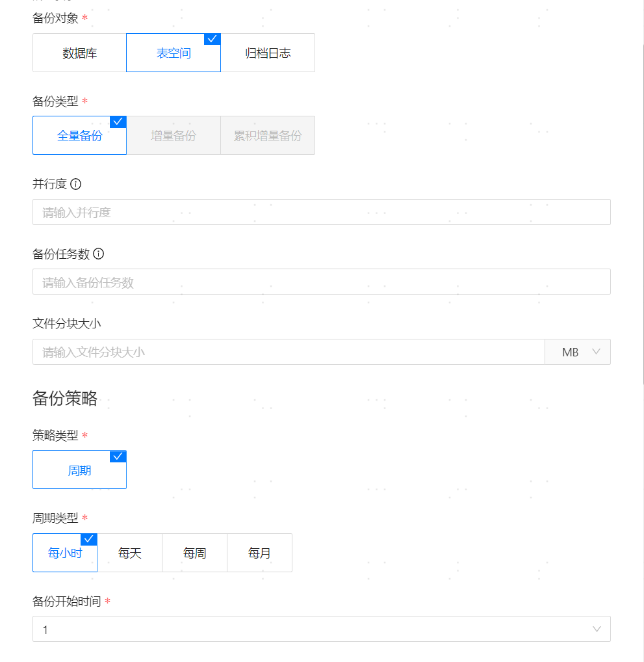Click the 增量备份 backup type option
Screen dimensions: 644x662
click(x=174, y=136)
